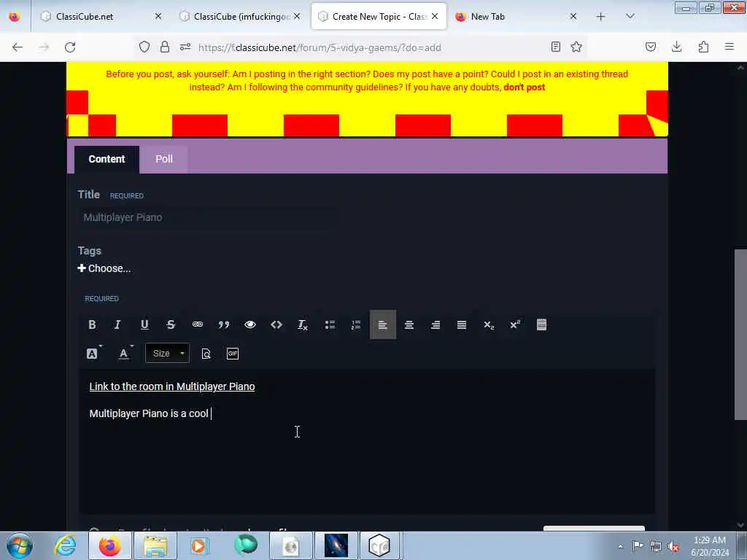Click the last icon in editor's top toolbar row
747x560 pixels.
(542, 324)
